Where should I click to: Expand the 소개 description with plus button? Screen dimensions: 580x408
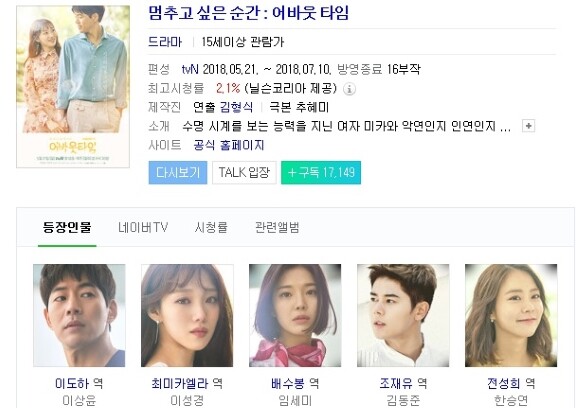click(529, 126)
